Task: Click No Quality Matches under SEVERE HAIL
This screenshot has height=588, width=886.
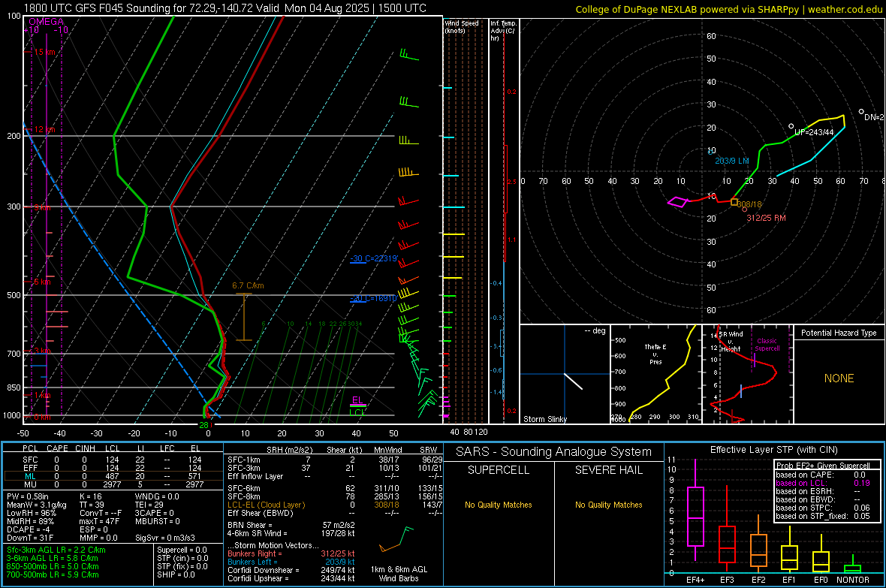Action: pos(608,505)
